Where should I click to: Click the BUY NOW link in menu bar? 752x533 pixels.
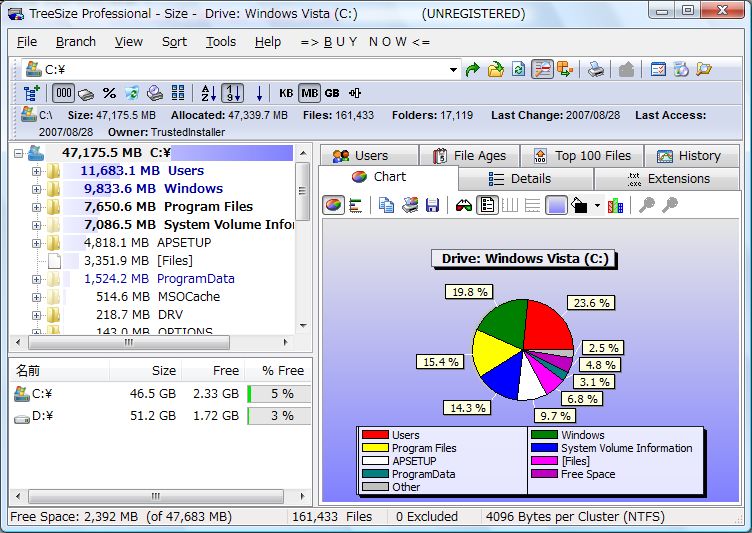pos(365,42)
